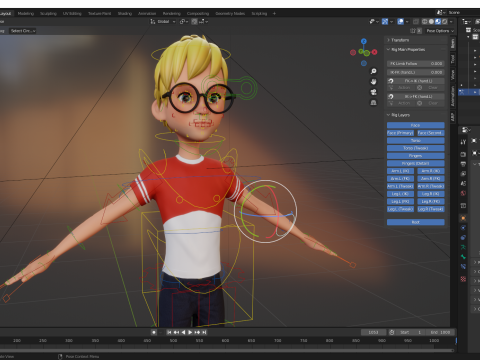Click the scene icon beside Scene name
This screenshot has height=360, width=480.
coord(440,13)
